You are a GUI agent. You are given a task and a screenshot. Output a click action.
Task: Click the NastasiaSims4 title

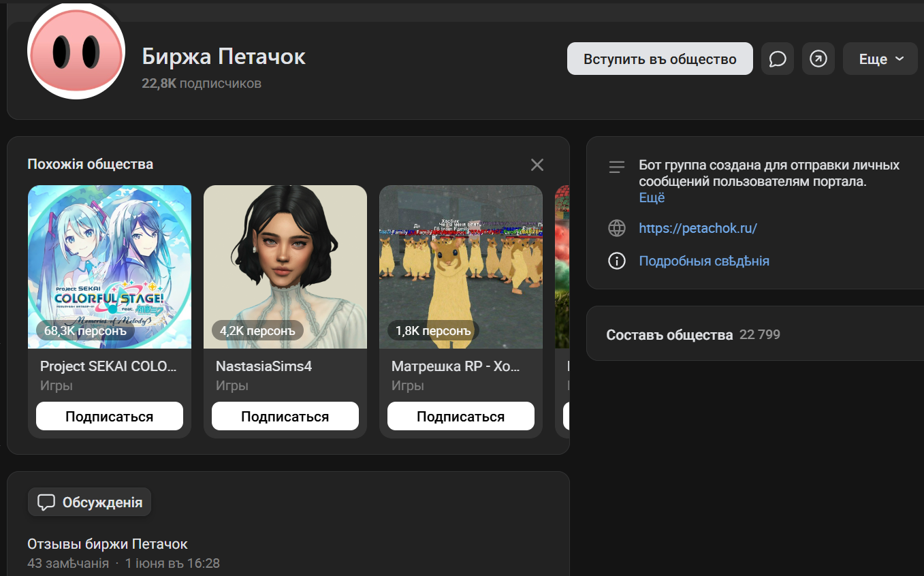[264, 366]
